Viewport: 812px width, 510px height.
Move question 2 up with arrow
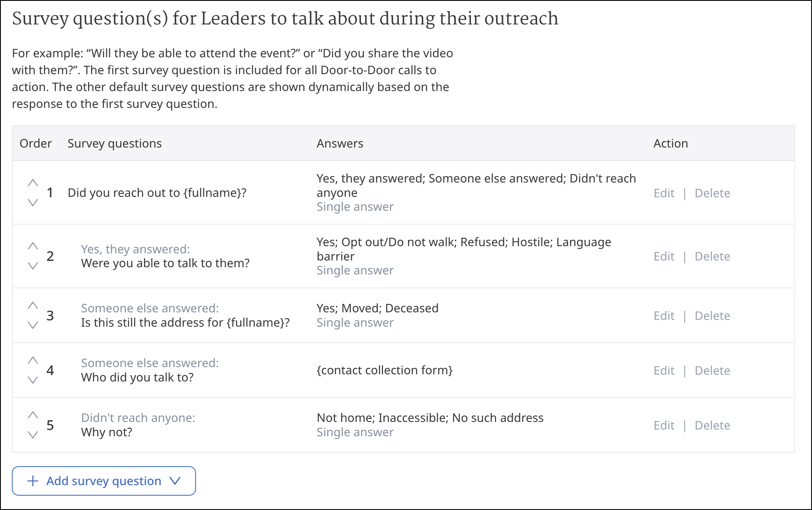pos(33,246)
